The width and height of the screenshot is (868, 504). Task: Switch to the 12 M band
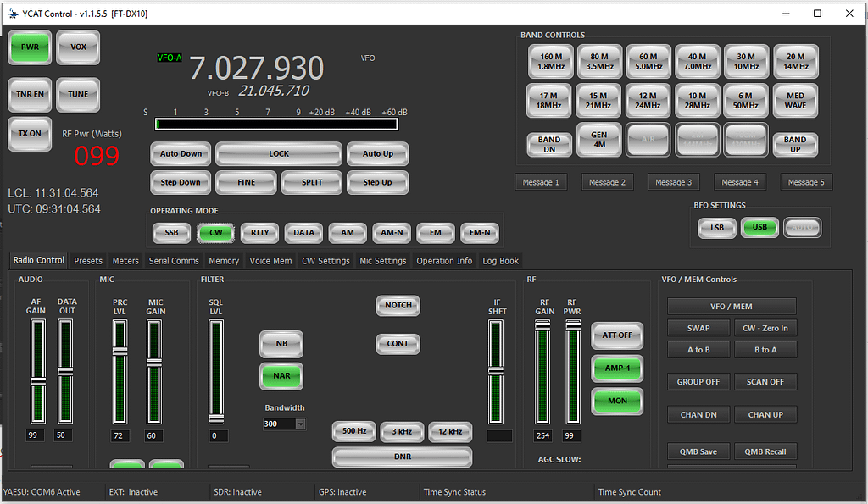tap(648, 101)
